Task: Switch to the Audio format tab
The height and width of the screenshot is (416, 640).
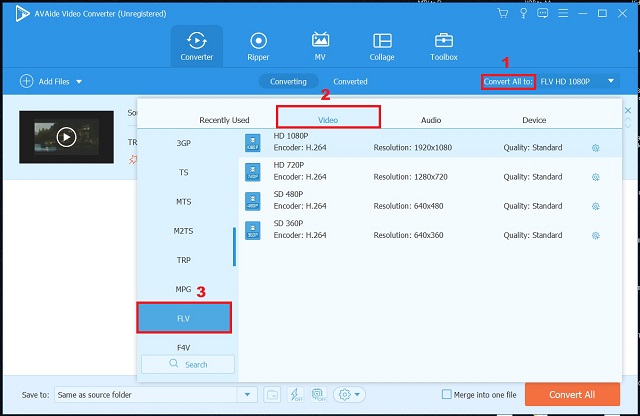Action: pos(431,120)
